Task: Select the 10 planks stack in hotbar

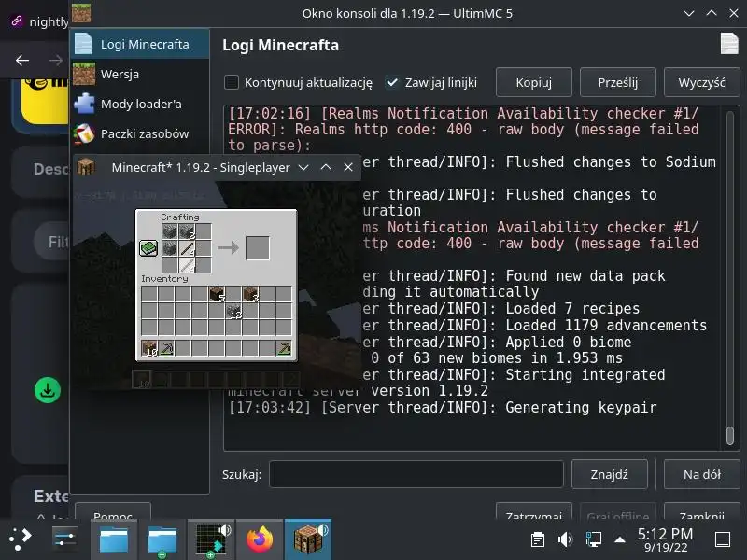Action: pos(149,348)
